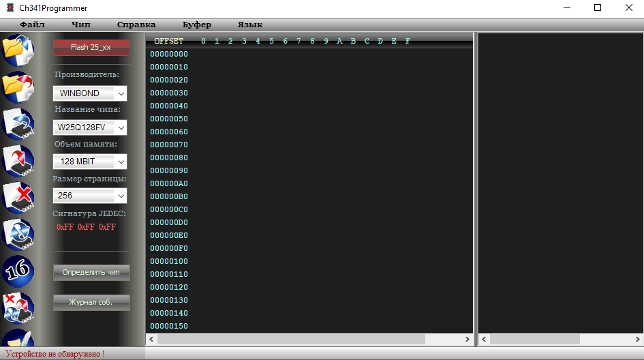Click the Определить чип button
Viewport: 644px width, 360px height.
point(91,272)
